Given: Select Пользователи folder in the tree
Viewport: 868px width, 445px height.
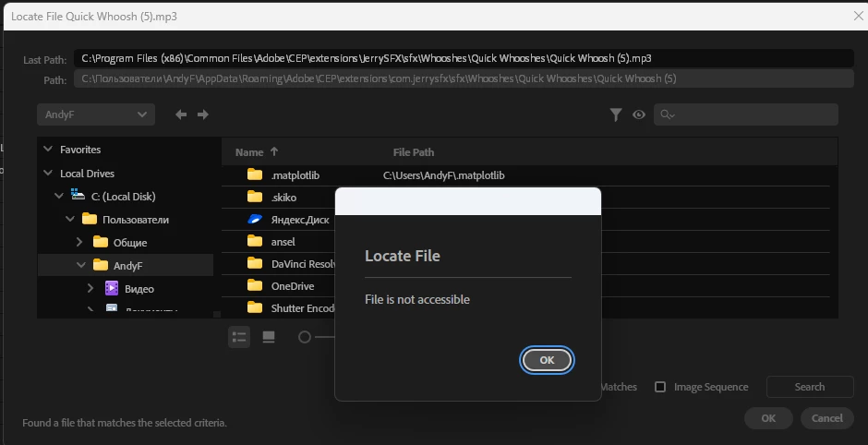Looking at the screenshot, I should pyautogui.click(x=136, y=220).
